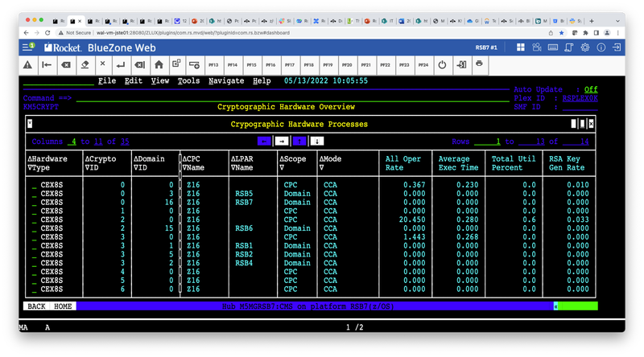Click the HOME button

pyautogui.click(x=63, y=306)
